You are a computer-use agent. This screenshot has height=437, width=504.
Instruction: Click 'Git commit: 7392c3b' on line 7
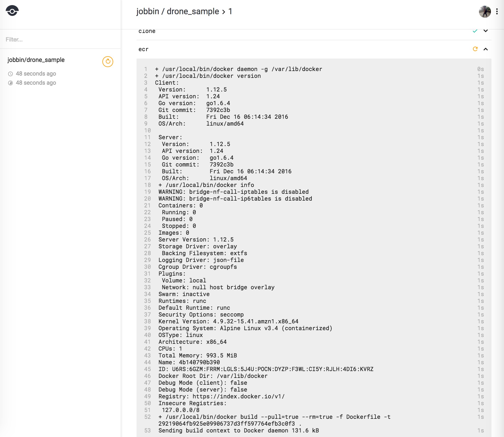(x=194, y=110)
